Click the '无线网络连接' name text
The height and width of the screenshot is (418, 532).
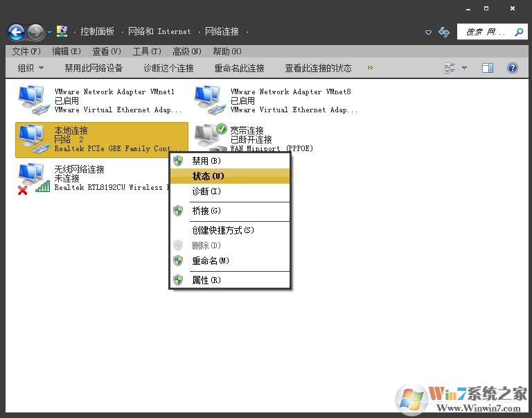pos(79,169)
